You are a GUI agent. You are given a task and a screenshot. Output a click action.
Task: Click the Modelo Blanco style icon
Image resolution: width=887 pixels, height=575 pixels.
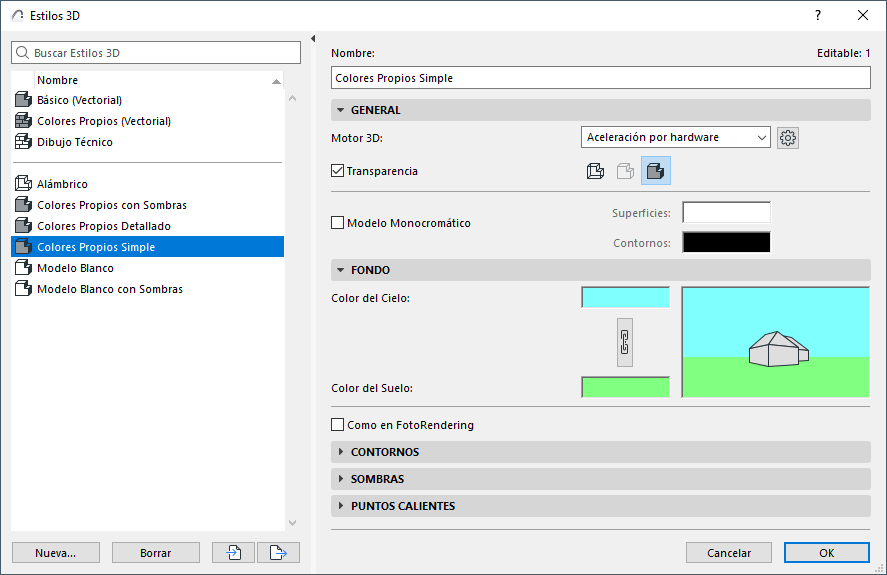pos(23,267)
